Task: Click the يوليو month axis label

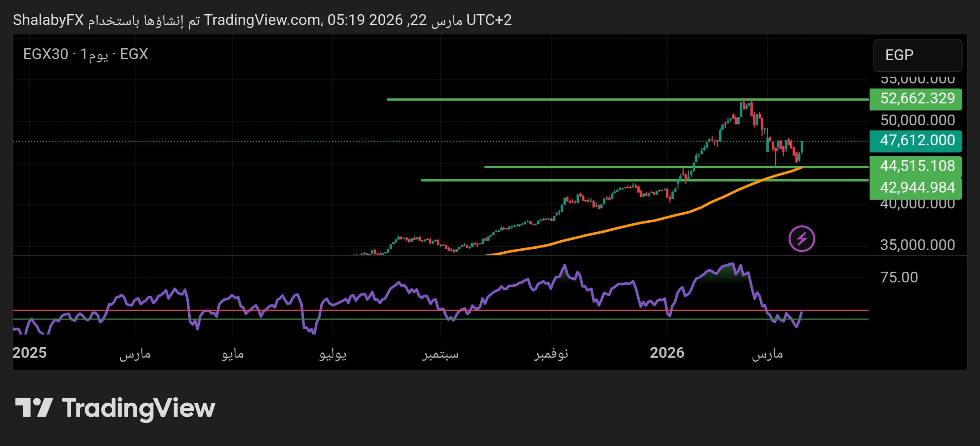Action: tap(333, 354)
